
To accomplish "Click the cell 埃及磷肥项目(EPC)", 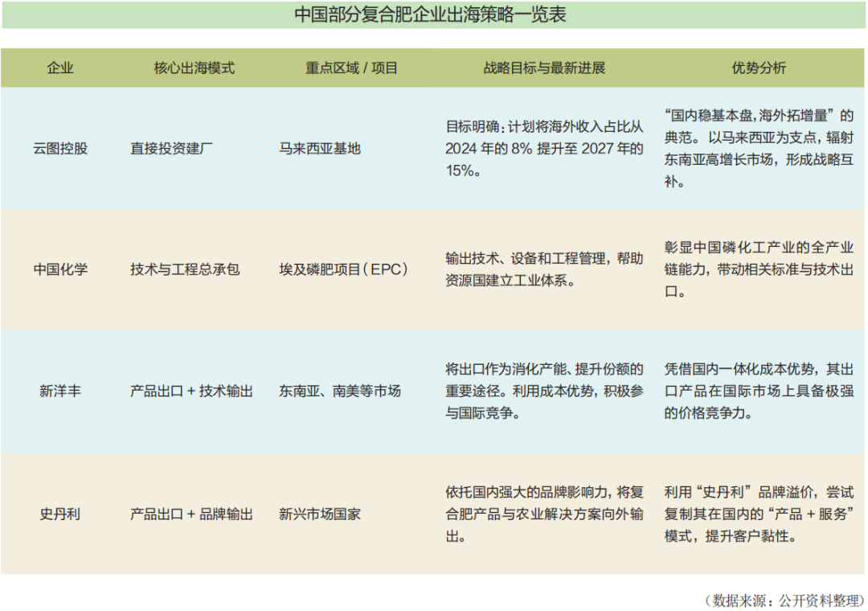I will 344,269.
